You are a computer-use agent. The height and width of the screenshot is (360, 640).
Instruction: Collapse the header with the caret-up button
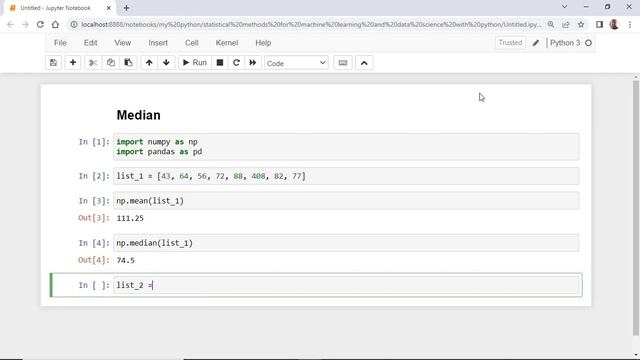pos(364,63)
